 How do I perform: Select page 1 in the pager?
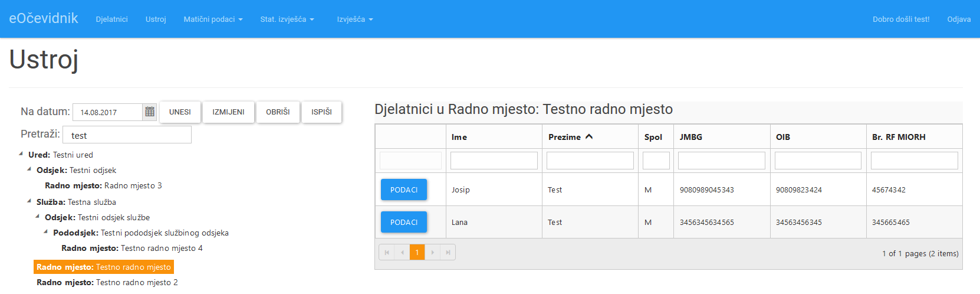pyautogui.click(x=417, y=253)
